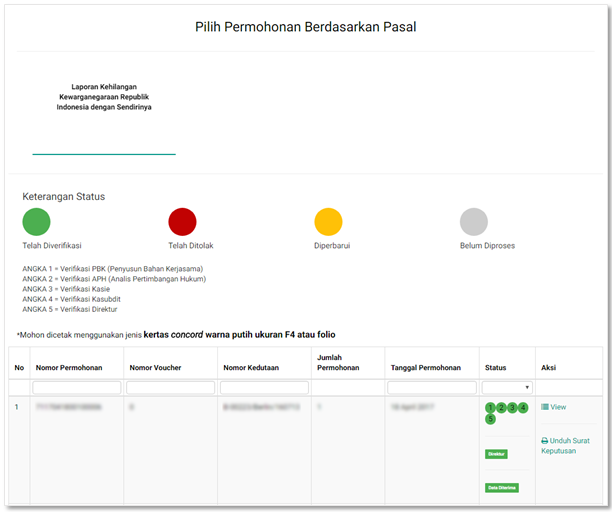Screen dimensions: 612x512
Task: Click the green Data Diterima badge
Action: point(502,487)
